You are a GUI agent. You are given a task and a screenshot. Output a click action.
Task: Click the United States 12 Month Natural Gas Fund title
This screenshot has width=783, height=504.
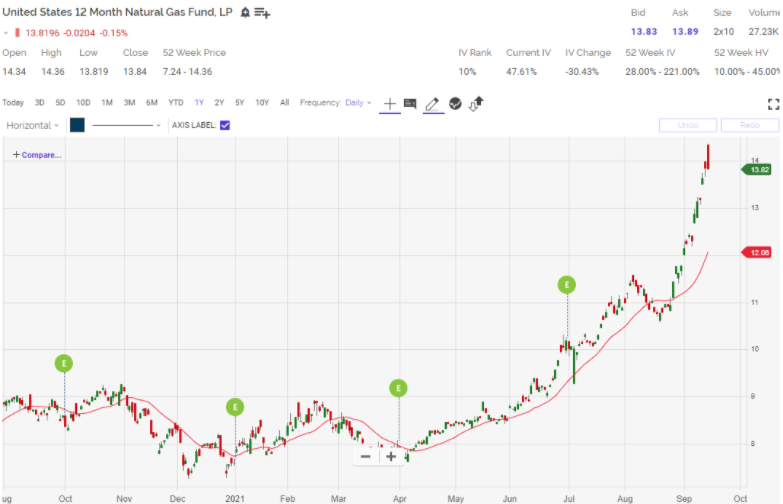coord(117,12)
